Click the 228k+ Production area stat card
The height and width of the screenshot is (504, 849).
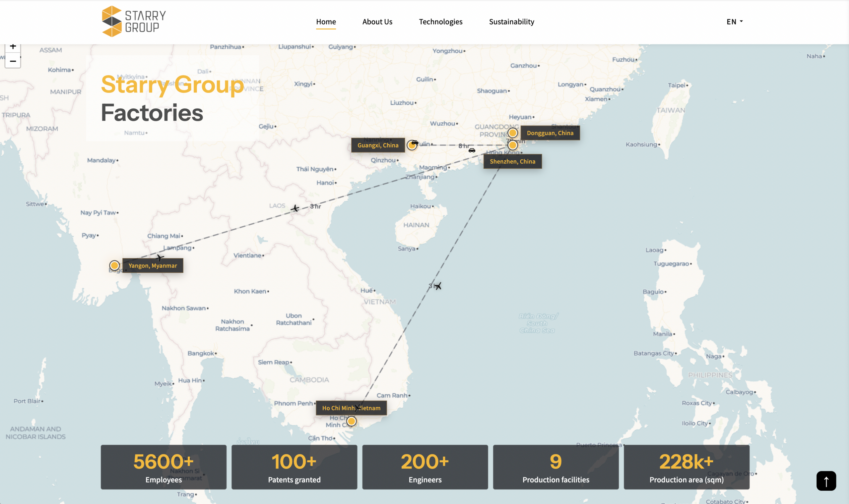[x=686, y=467]
